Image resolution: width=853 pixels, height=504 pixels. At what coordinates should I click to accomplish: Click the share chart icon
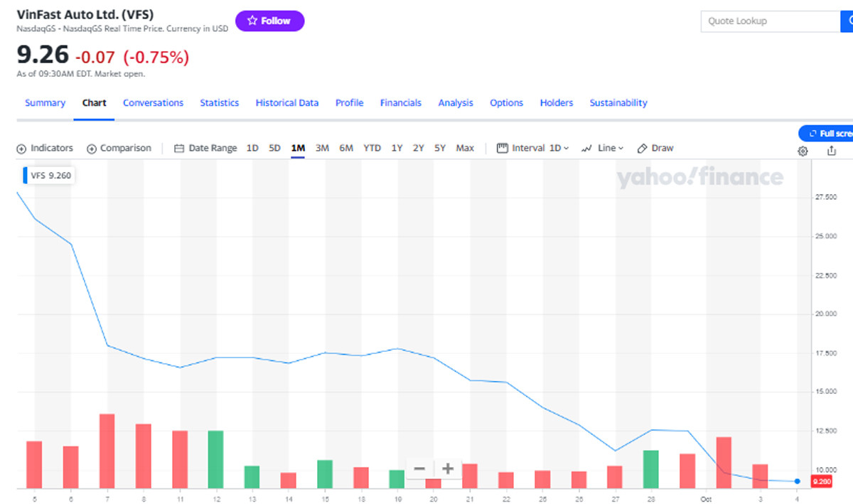[831, 151]
